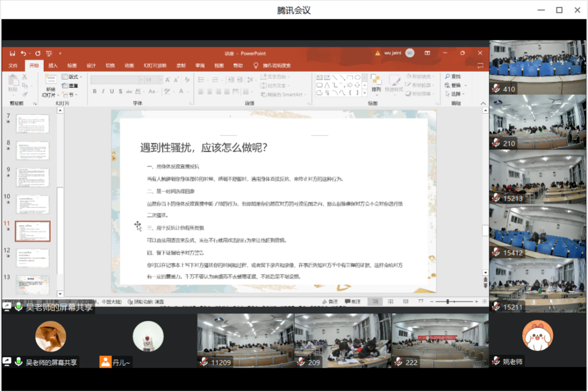Click the Reset (重置) slide button
This screenshot has height=392, width=588.
click(x=70, y=86)
